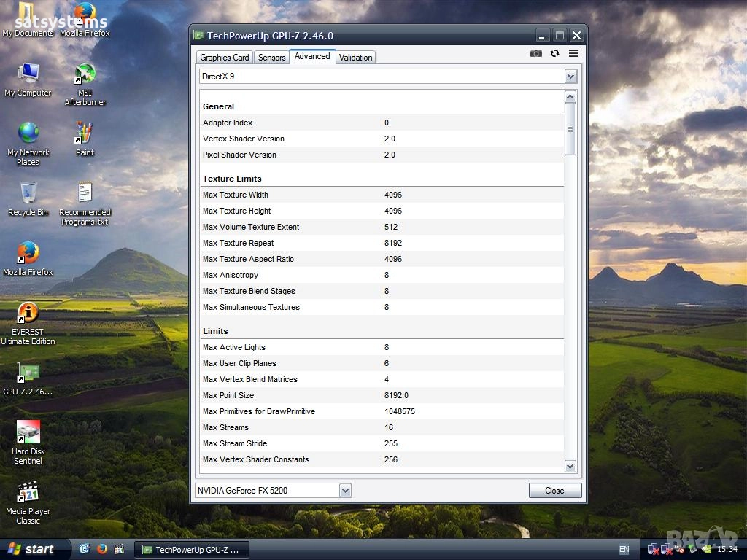Open Hard Disk Sentinel desktop icon
747x560 pixels.
pos(28,432)
